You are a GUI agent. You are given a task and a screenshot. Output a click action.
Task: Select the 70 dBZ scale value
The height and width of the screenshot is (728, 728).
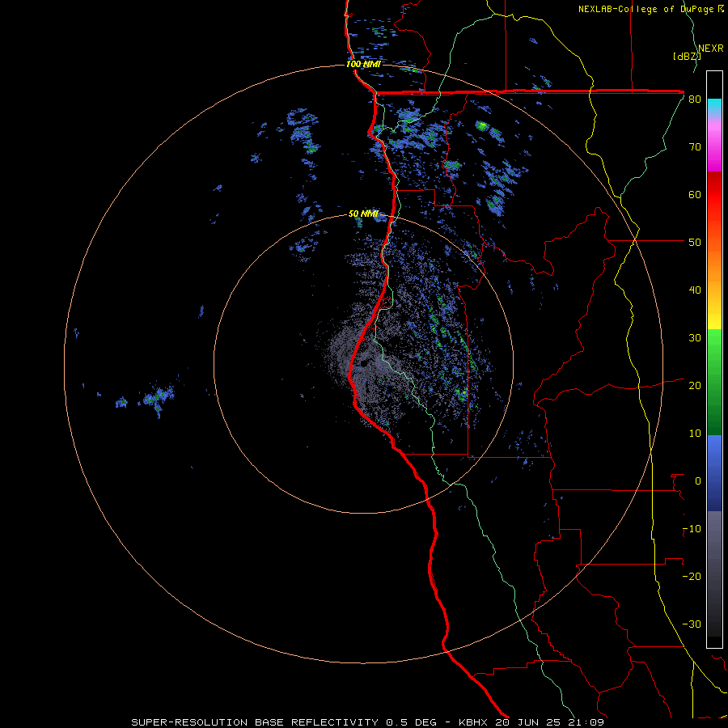pos(695,147)
